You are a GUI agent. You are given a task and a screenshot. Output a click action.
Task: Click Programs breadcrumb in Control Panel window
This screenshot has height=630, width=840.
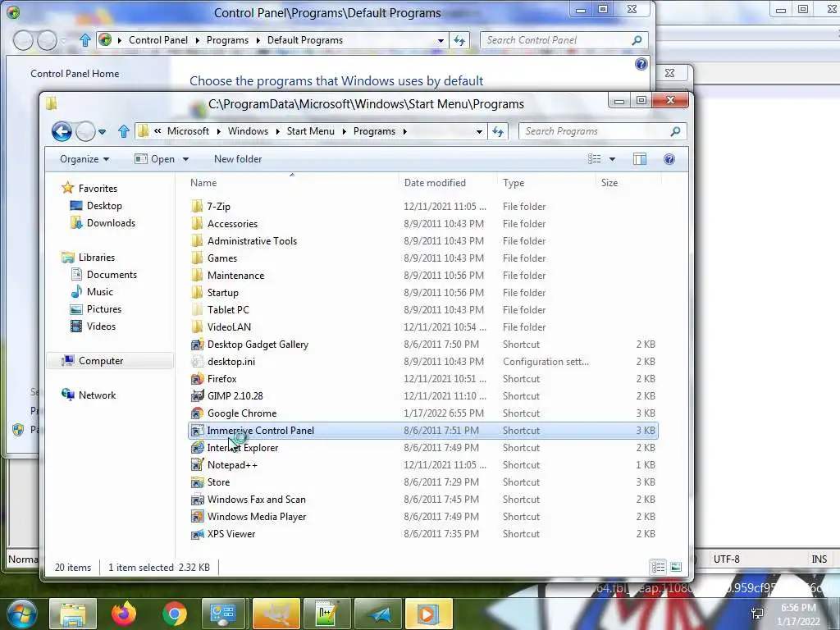click(228, 40)
